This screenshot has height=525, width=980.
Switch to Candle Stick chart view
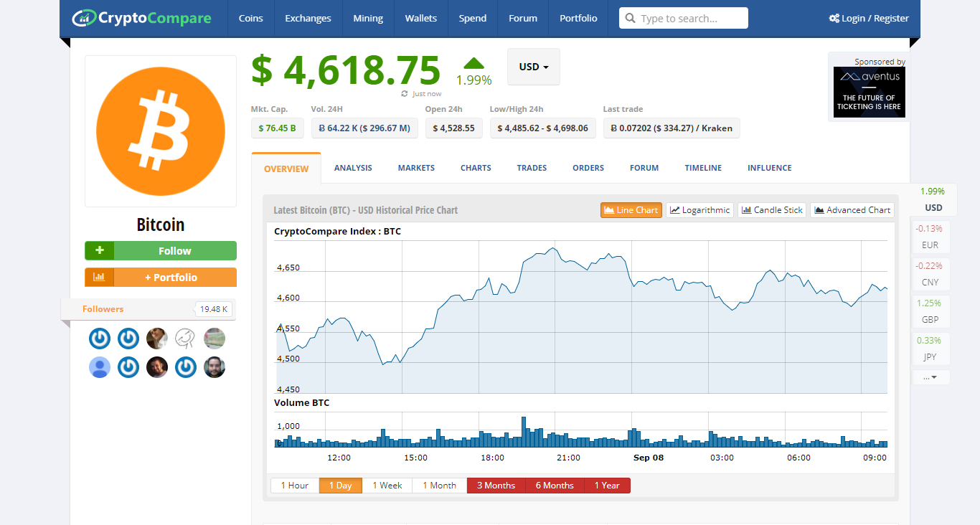point(772,210)
